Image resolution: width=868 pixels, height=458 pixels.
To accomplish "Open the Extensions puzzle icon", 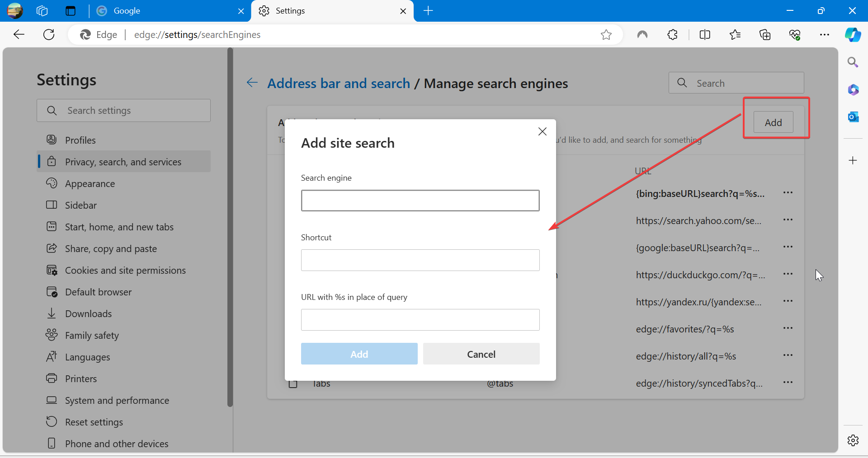I will point(673,34).
